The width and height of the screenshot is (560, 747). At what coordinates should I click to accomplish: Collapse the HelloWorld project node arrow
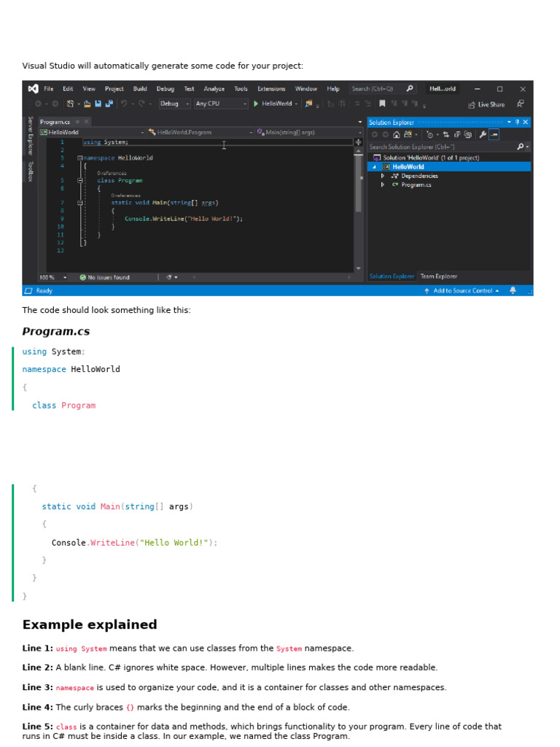coord(374,167)
